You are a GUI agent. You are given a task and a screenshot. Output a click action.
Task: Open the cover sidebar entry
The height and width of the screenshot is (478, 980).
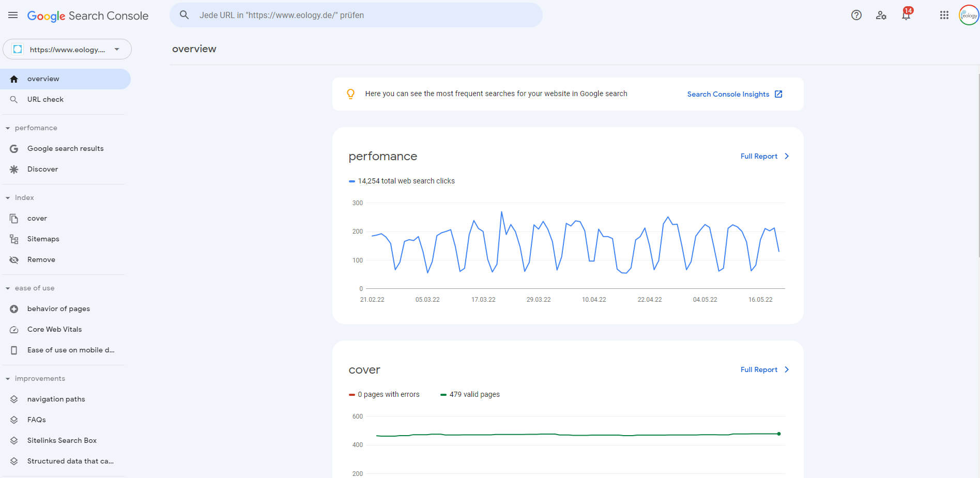click(x=65, y=219)
